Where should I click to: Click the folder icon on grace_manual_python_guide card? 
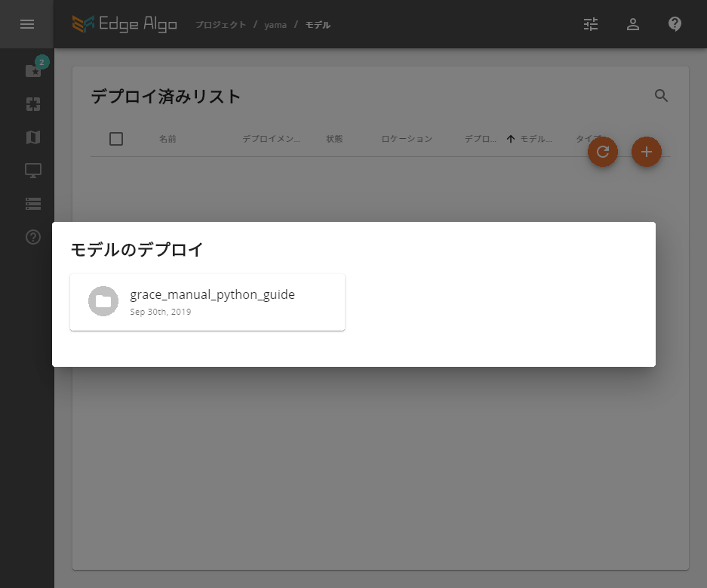tap(103, 301)
